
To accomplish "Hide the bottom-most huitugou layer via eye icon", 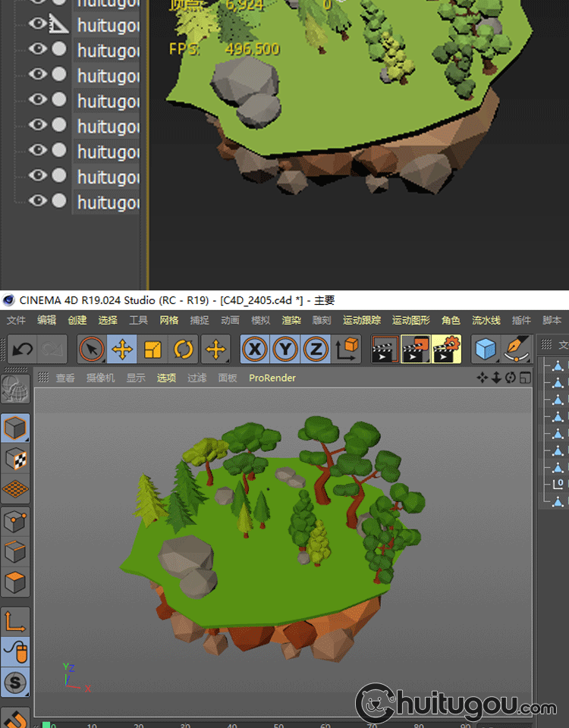I will [37, 201].
